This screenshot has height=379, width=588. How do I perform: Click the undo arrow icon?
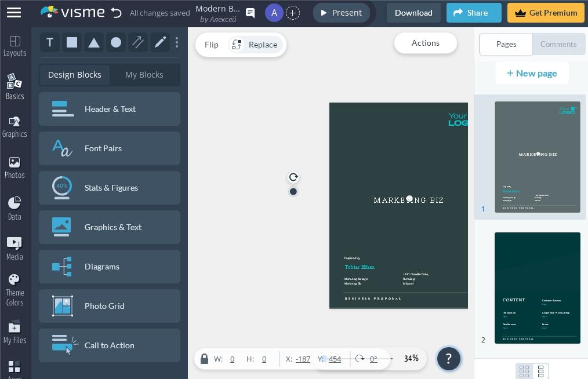click(116, 13)
